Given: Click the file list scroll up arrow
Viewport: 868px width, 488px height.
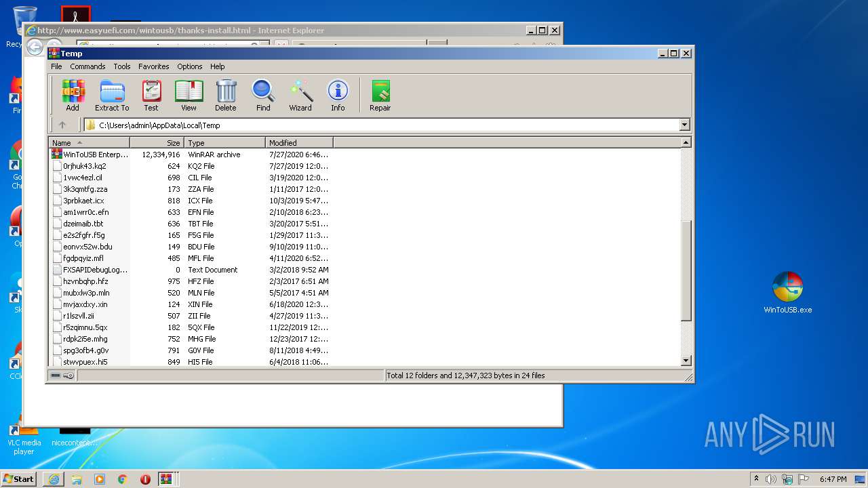Looking at the screenshot, I should click(x=686, y=143).
